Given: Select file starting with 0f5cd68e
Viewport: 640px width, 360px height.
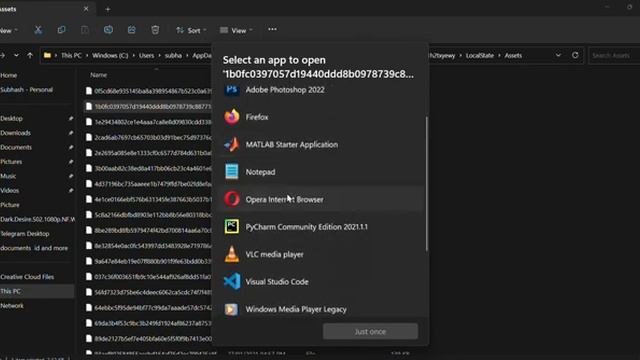Looking at the screenshot, I should pos(148,91).
